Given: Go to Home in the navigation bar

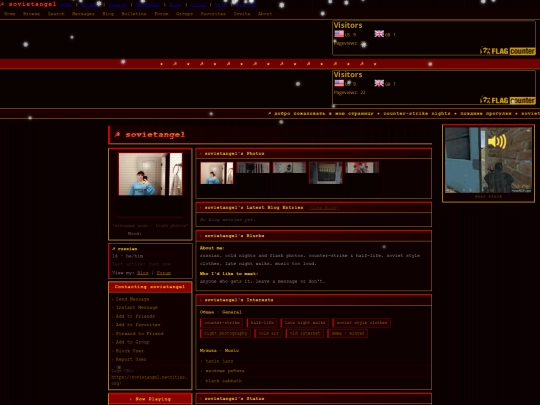Looking at the screenshot, I should click(x=10, y=14).
